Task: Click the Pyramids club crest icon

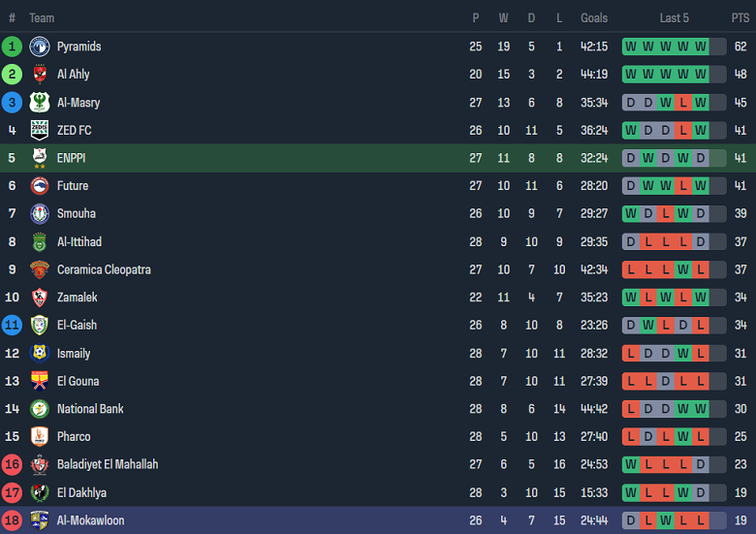Action: (x=40, y=47)
